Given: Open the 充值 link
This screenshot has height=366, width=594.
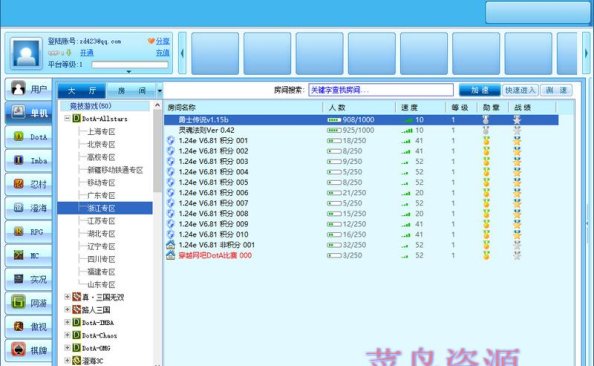Looking at the screenshot, I should click(163, 53).
